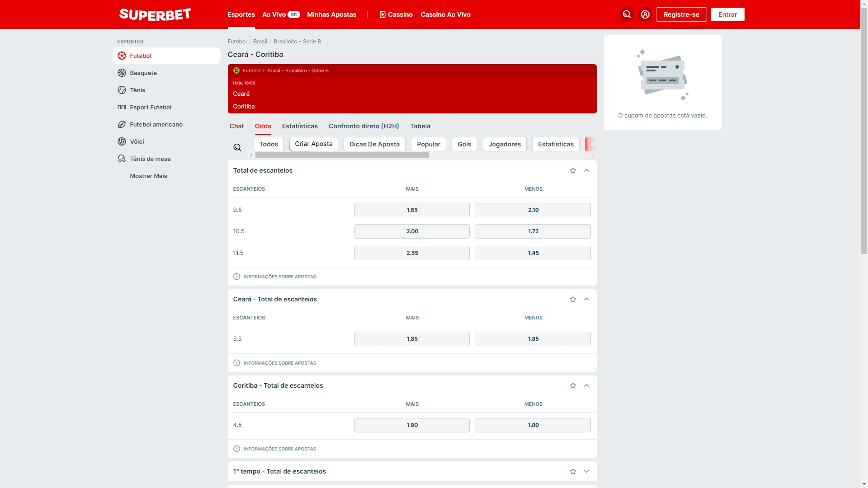
Task: Click the Futebol soccer ball icon
Action: pos(122,56)
